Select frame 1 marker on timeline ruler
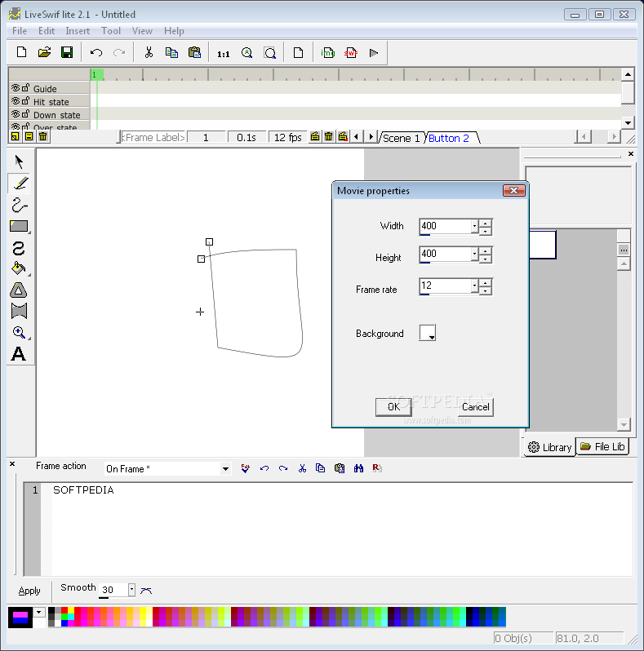Image resolution: width=644 pixels, height=651 pixels. (96, 75)
